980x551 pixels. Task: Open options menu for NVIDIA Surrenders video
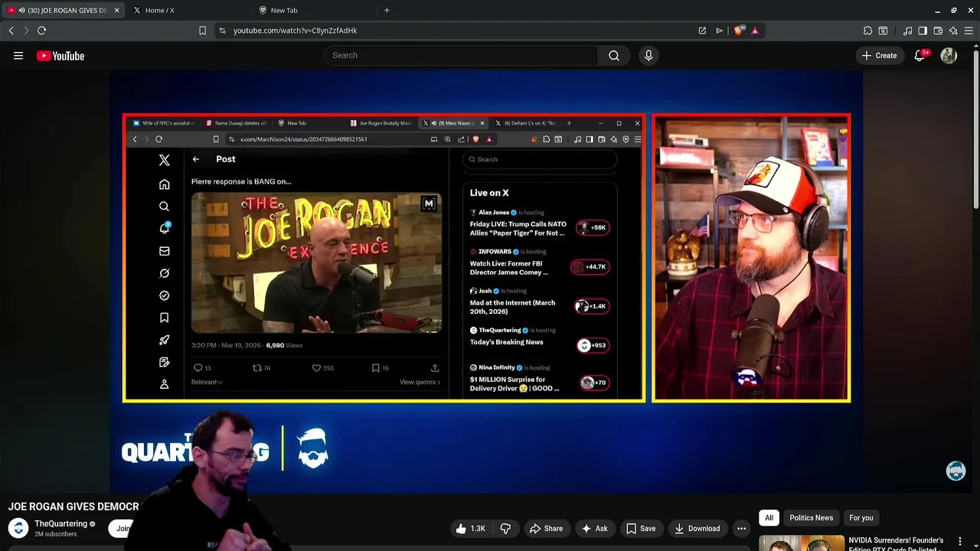[x=959, y=542]
